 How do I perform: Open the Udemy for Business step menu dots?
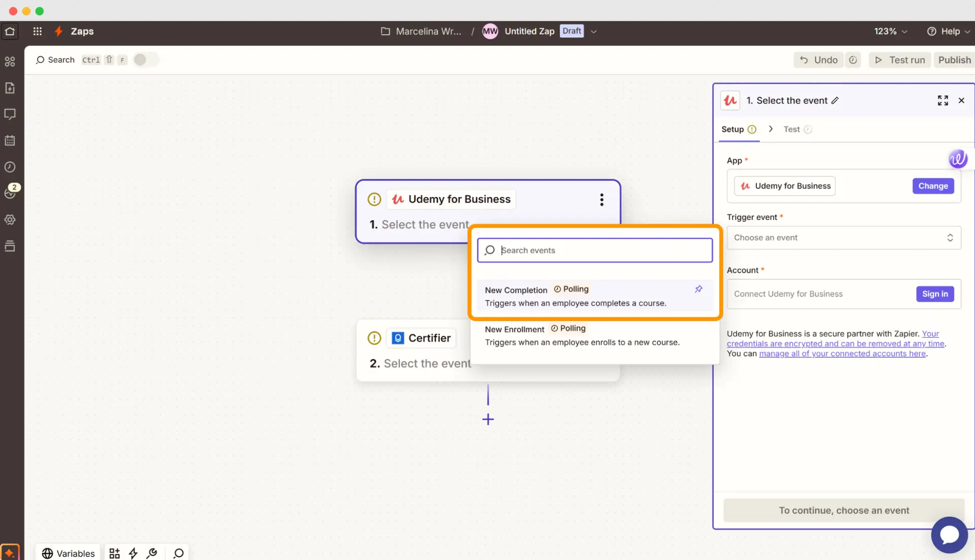[x=601, y=199]
